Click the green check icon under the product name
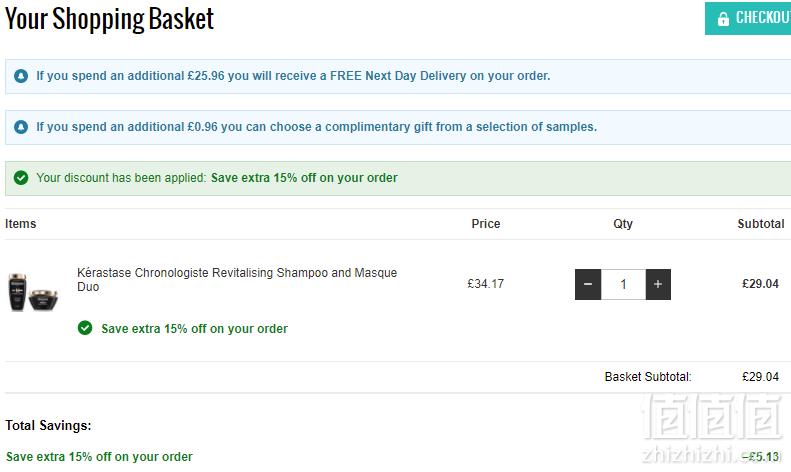The width and height of the screenshot is (791, 472). (85, 328)
